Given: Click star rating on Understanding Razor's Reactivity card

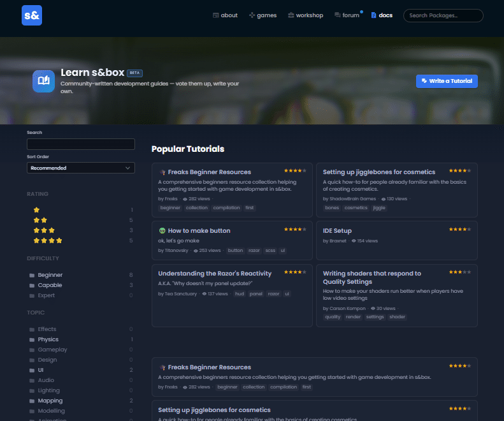Looking at the screenshot, I should (295, 272).
